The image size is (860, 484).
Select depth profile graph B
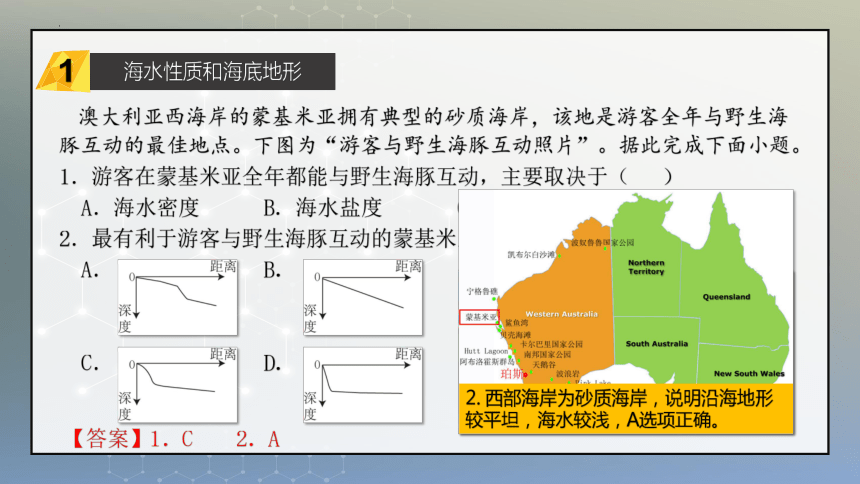(363, 297)
